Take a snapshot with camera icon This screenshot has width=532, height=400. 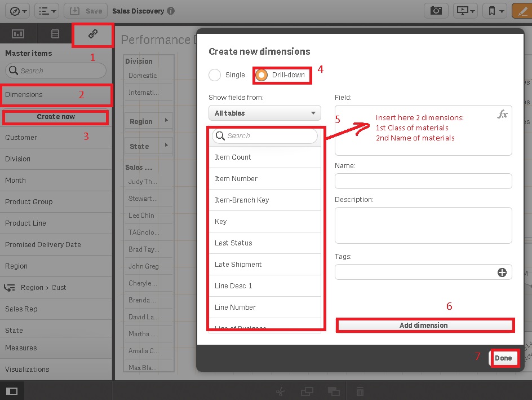(436, 11)
